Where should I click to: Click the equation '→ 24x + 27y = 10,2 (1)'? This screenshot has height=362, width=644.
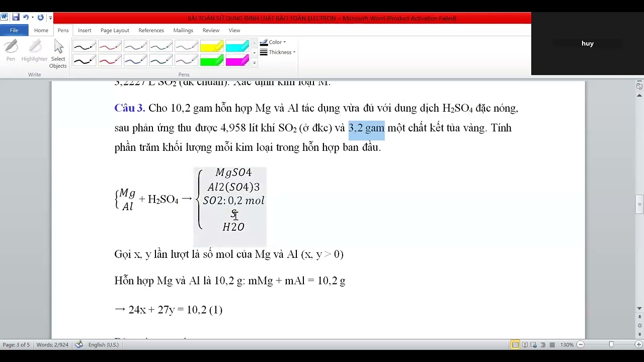[169, 310]
